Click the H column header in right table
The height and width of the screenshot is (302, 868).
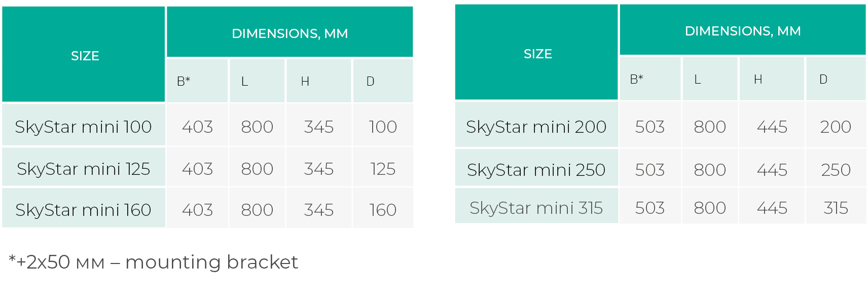758,79
